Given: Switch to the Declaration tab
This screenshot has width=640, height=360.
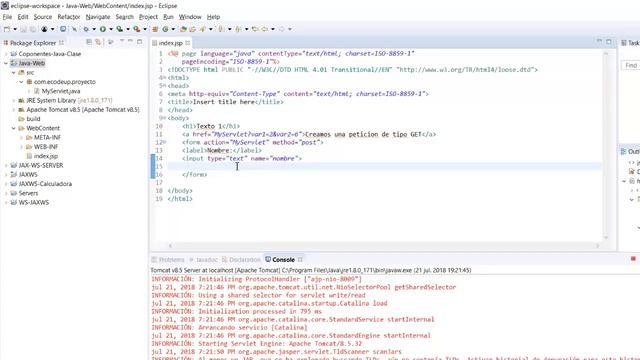Looking at the screenshot, I should click(x=241, y=260).
